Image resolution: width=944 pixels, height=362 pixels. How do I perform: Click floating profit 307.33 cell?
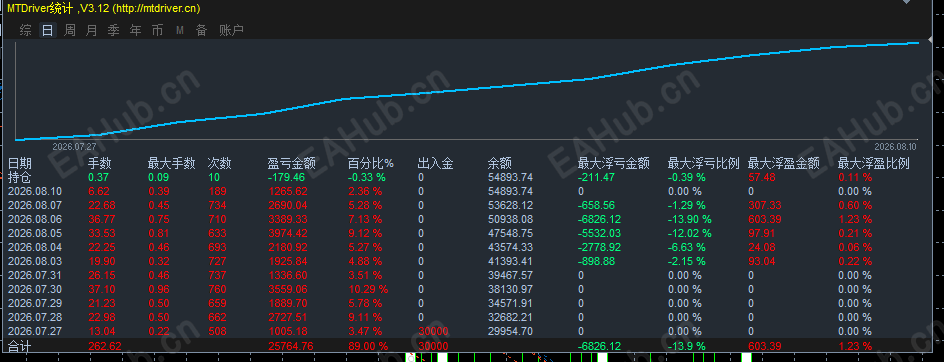tap(764, 205)
